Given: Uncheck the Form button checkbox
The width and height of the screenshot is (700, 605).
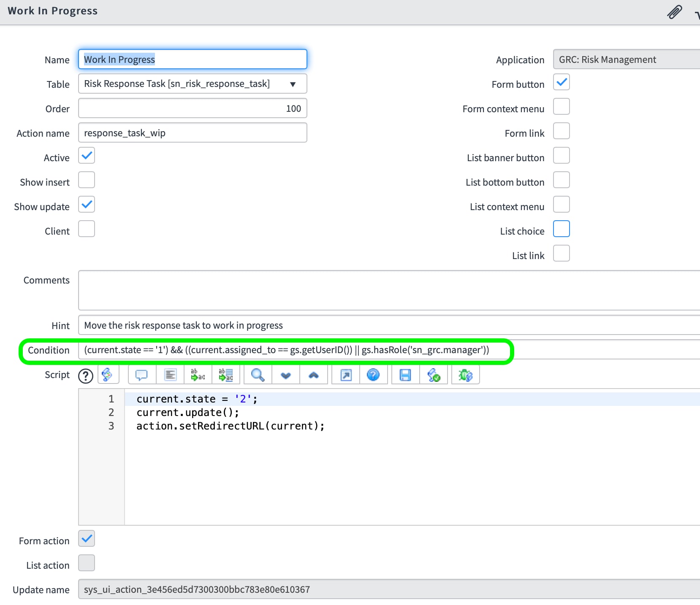Looking at the screenshot, I should pyautogui.click(x=561, y=82).
